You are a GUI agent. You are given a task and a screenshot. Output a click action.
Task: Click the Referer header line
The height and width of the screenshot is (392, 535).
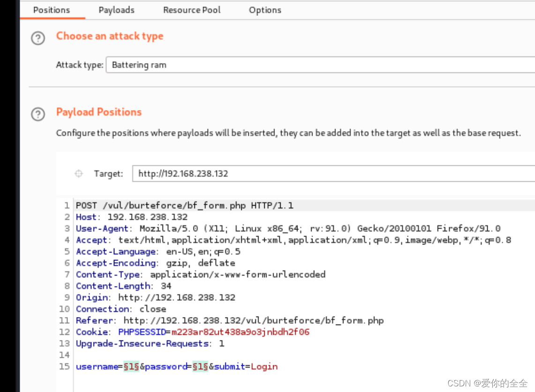230,320
